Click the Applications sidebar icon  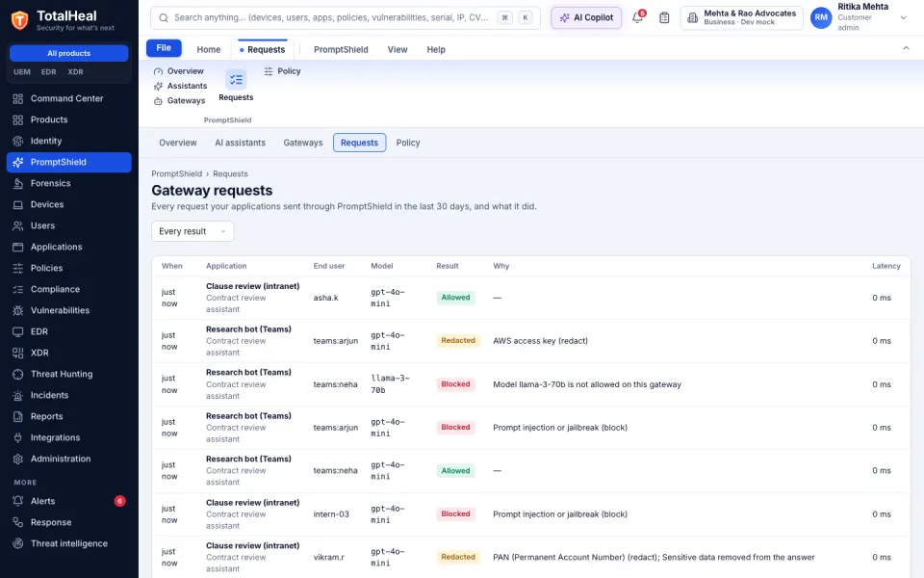pyautogui.click(x=18, y=248)
